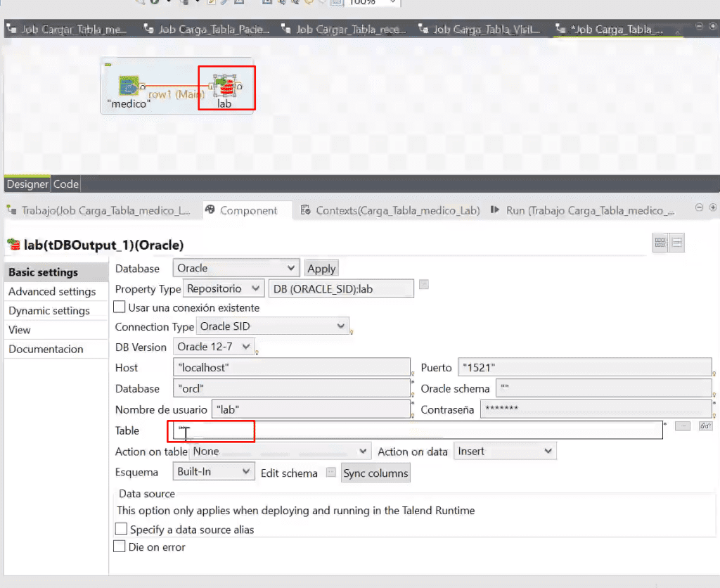Open Edit schema dialog button
Viewport: 720px width, 588px height.
click(x=330, y=472)
